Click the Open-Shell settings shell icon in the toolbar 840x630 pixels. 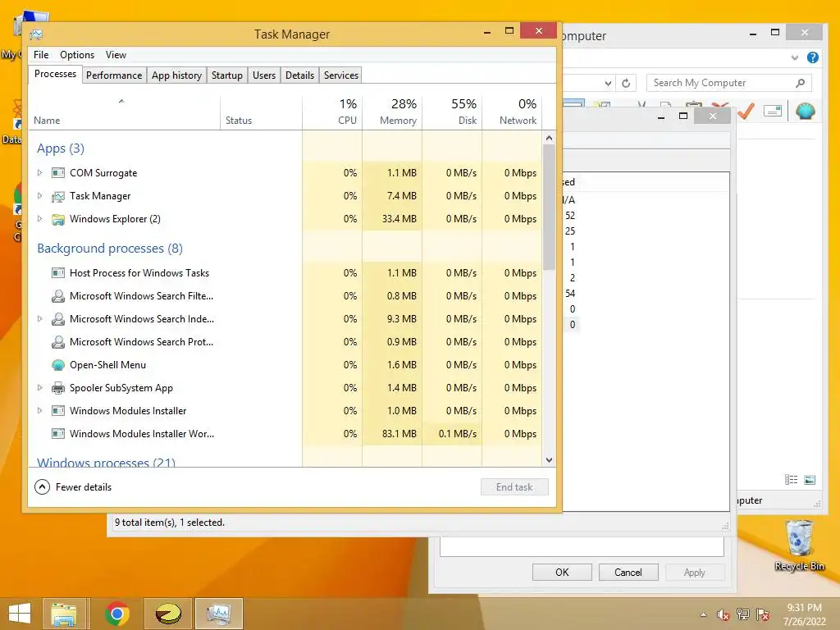point(806,111)
